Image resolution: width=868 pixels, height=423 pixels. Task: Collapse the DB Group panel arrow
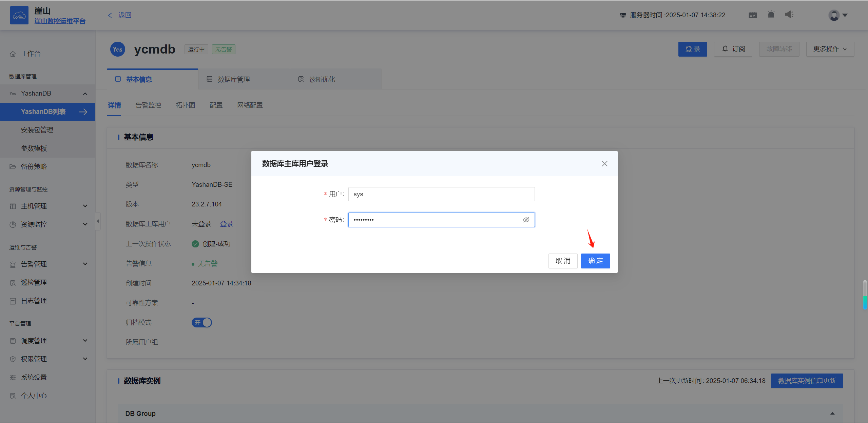[832, 414]
